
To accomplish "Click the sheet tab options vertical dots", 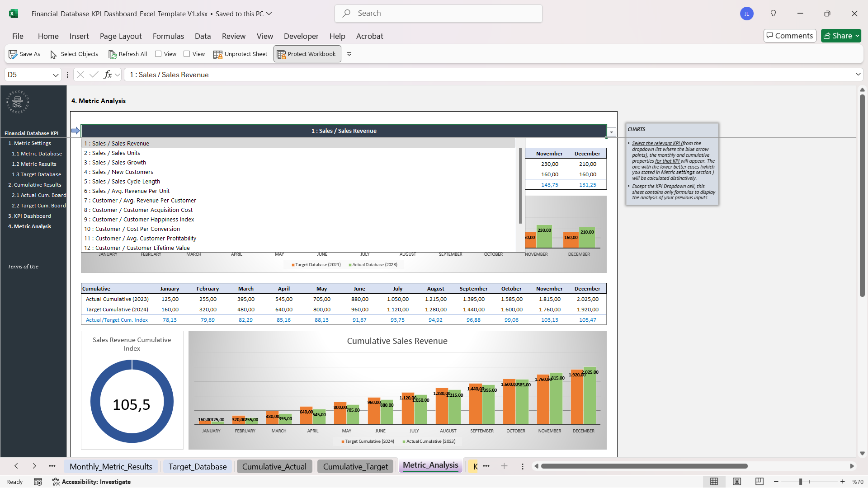I will [x=523, y=466].
